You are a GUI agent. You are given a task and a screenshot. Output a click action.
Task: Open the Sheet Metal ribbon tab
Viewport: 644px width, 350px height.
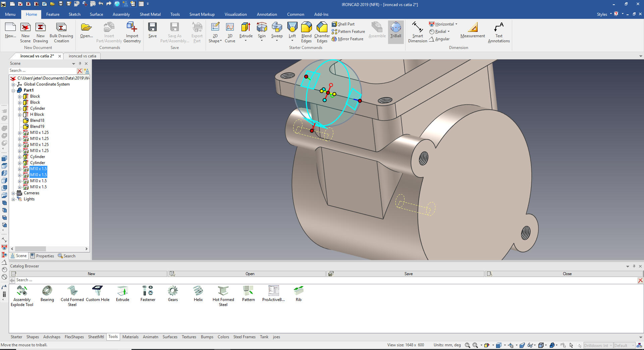coord(150,14)
